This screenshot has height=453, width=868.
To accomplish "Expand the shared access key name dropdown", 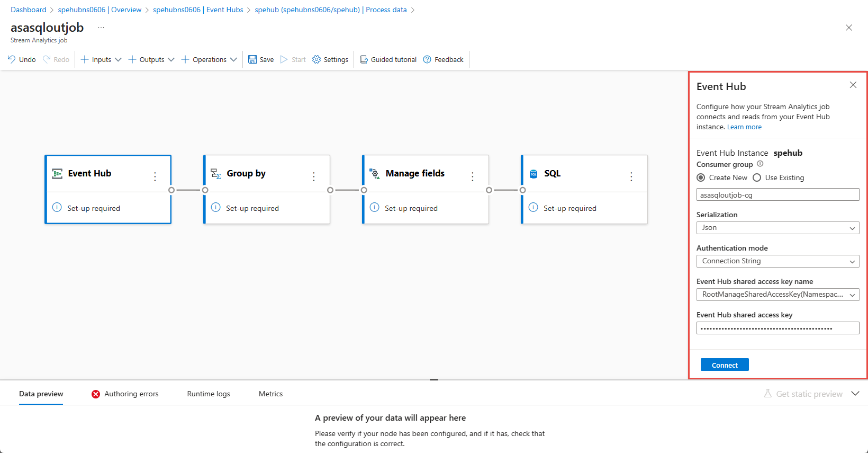I will tap(777, 295).
